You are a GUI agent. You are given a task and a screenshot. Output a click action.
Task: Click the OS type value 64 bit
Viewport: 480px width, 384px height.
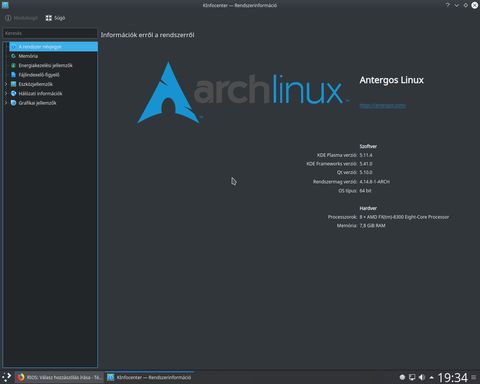(x=365, y=191)
